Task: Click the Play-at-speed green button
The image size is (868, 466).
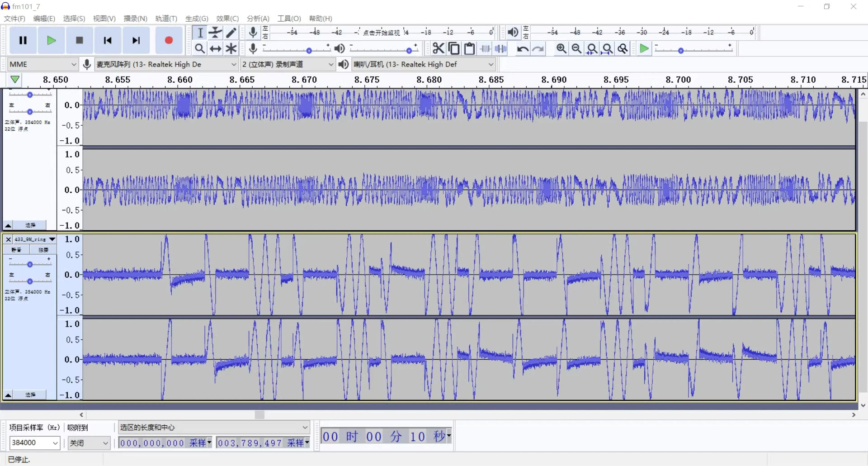Action: tap(644, 48)
